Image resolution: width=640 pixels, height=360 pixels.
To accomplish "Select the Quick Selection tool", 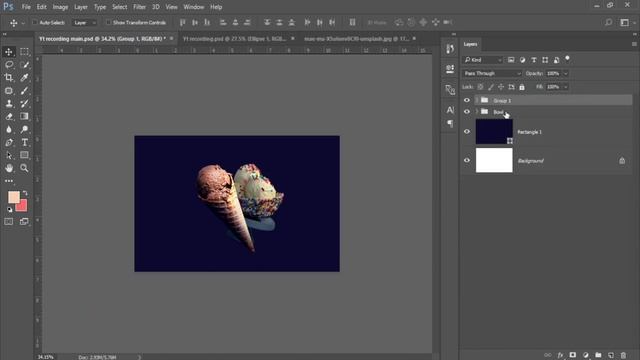I will (24, 64).
